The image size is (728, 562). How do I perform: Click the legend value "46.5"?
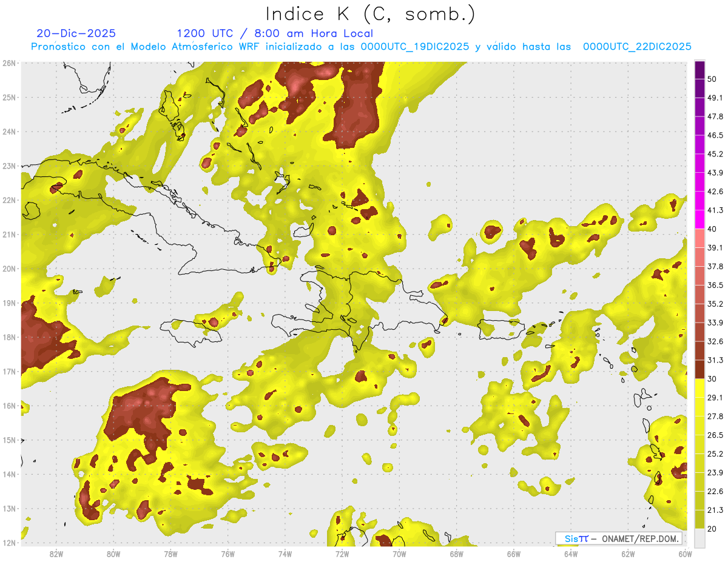tap(715, 135)
